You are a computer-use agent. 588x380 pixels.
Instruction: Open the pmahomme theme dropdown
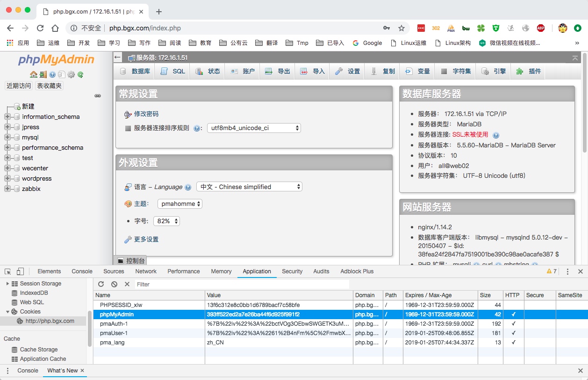[x=179, y=204]
